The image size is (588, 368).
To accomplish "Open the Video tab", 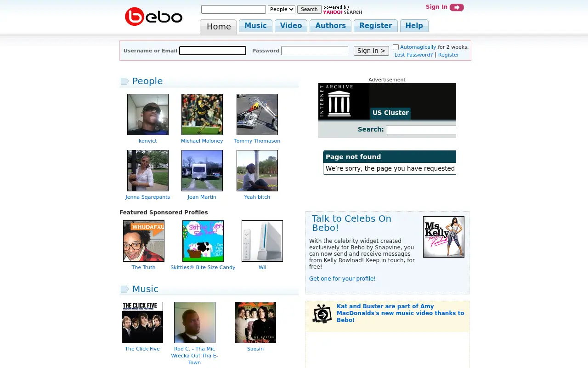I will (291, 26).
